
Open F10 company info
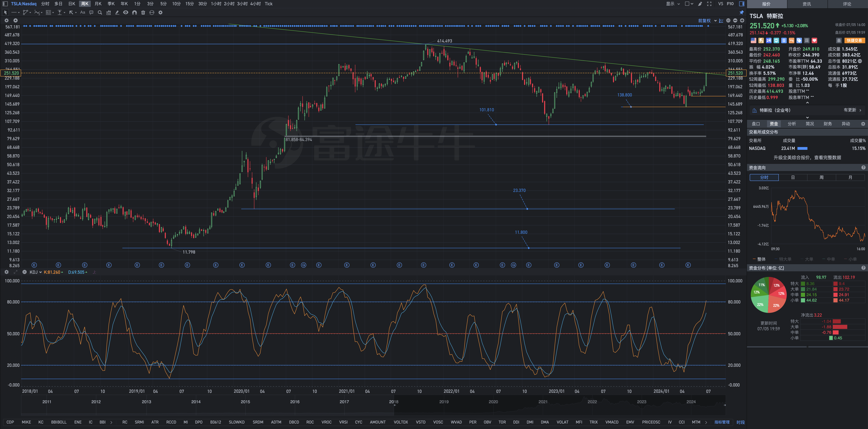730,4
